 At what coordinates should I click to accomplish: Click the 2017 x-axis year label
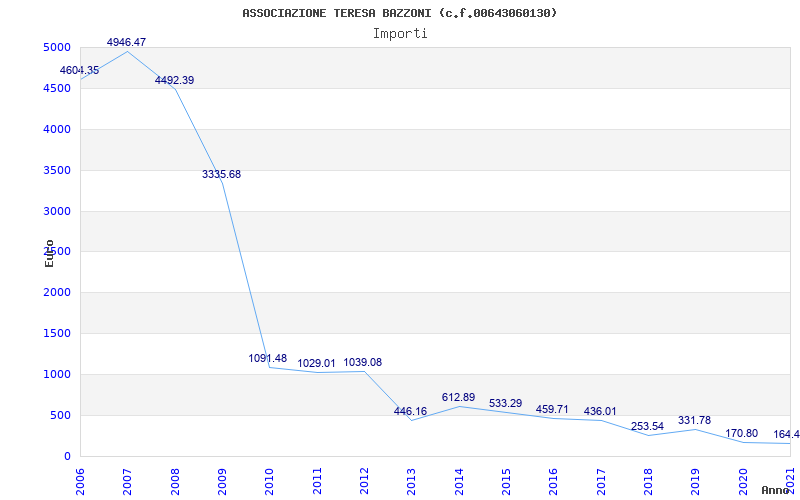(601, 481)
